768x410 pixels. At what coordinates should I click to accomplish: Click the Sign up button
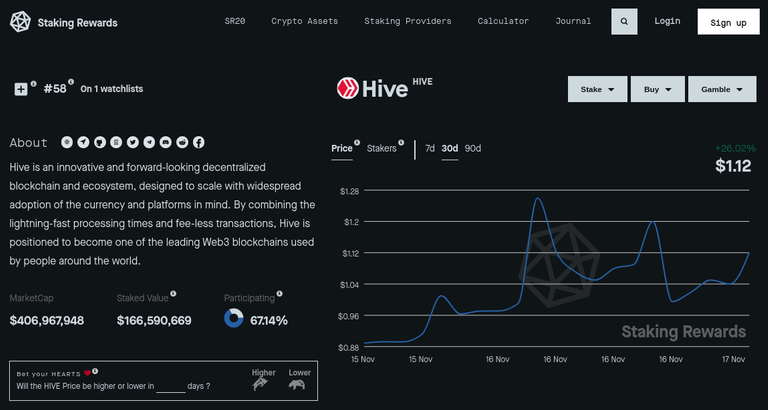(728, 22)
